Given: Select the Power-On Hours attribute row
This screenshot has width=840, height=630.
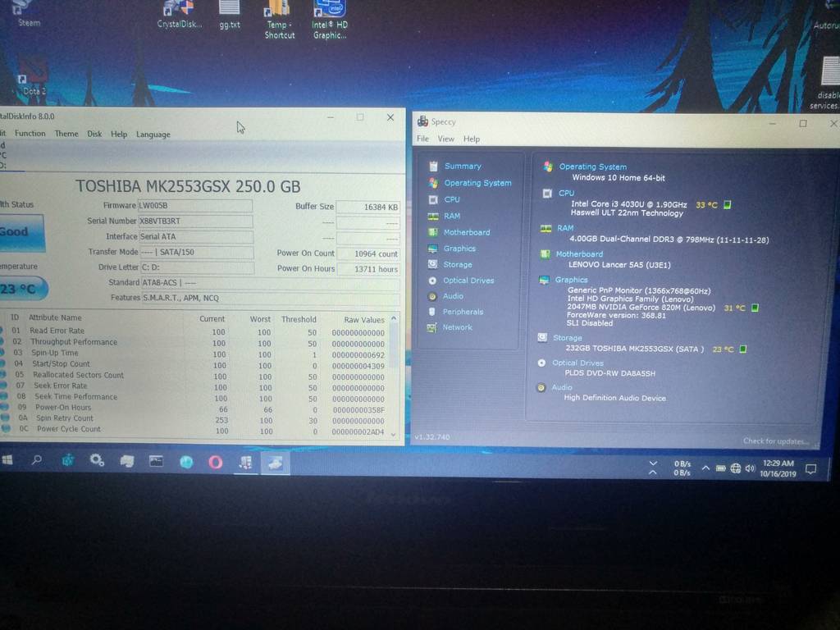Looking at the screenshot, I should pos(194,409).
